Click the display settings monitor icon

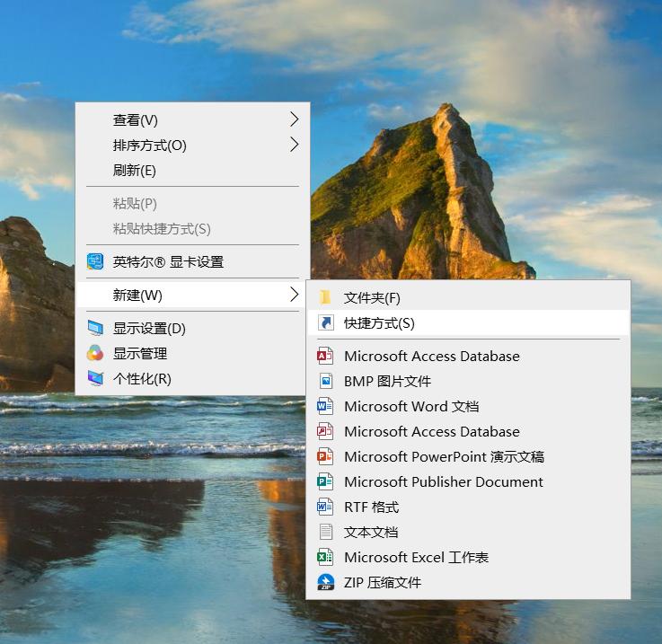95,328
